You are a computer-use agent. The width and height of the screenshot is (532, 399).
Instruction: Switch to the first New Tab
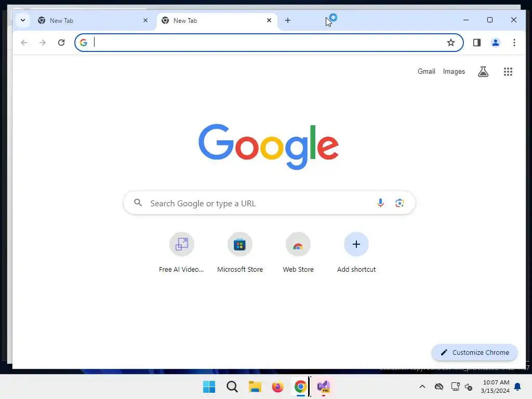pos(92,21)
